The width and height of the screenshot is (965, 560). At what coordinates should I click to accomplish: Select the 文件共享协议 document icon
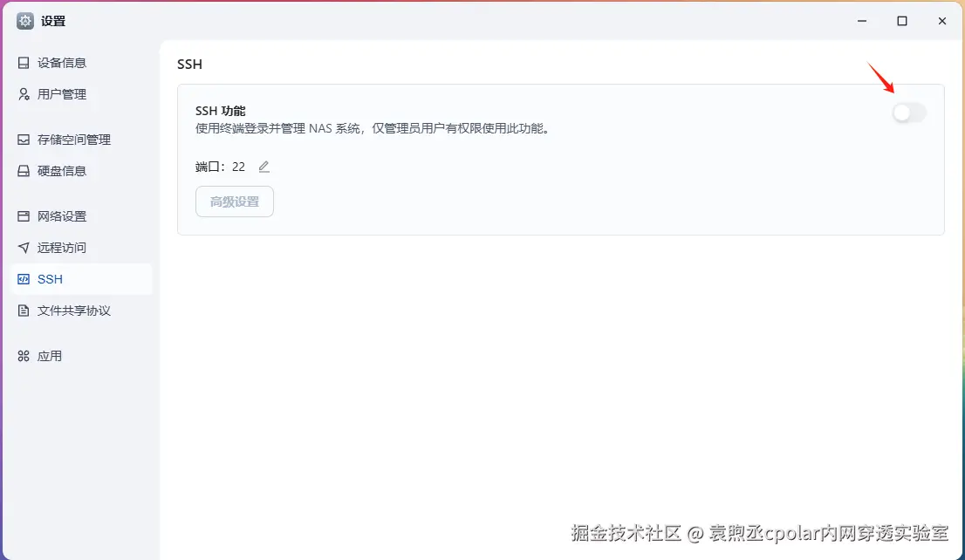click(x=23, y=310)
